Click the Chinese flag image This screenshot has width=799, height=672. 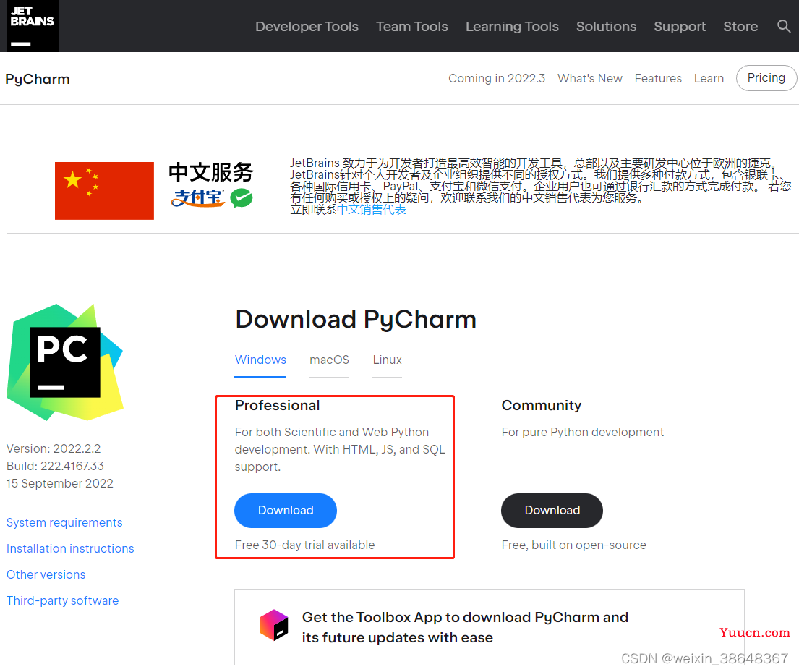click(104, 191)
